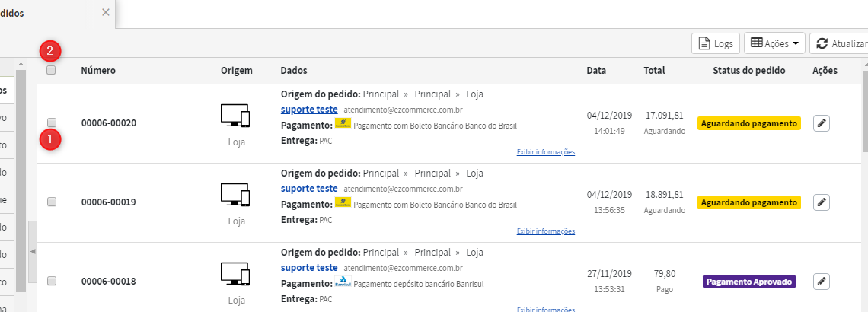Open the suporte teste link in order 00006-00020
The image size is (868, 312).
tap(309, 110)
